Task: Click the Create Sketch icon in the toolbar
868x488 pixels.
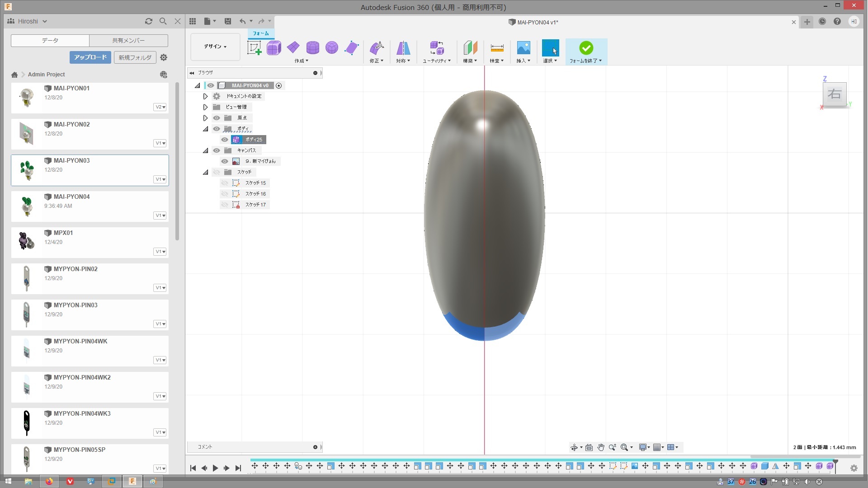Action: 254,48
